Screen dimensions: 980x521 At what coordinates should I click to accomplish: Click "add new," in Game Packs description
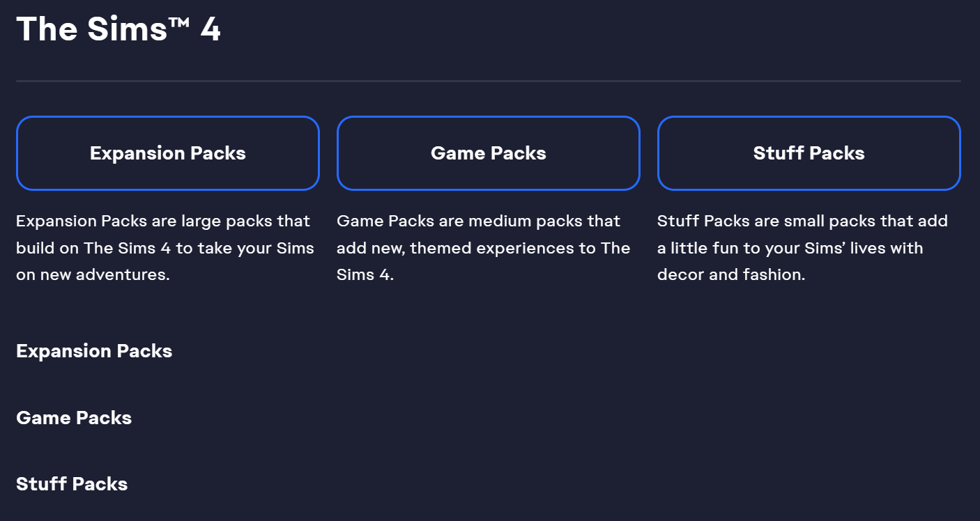[x=369, y=249]
